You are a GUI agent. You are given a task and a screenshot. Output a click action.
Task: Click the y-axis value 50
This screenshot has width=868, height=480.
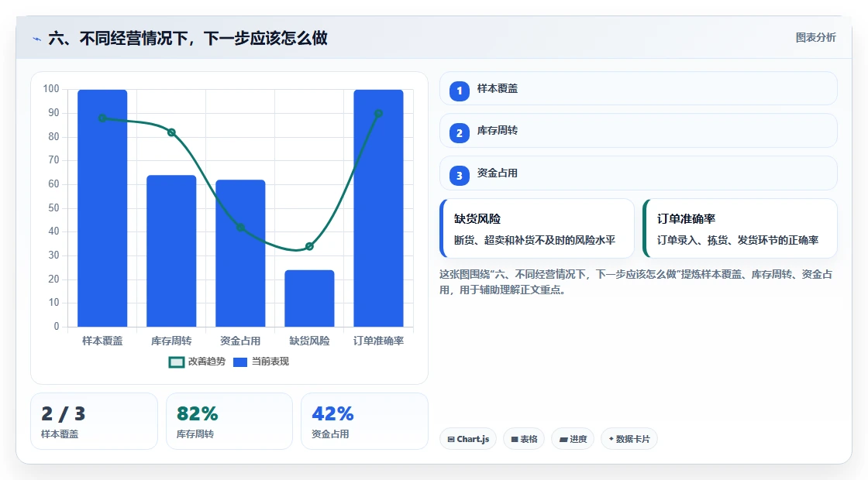click(x=53, y=208)
